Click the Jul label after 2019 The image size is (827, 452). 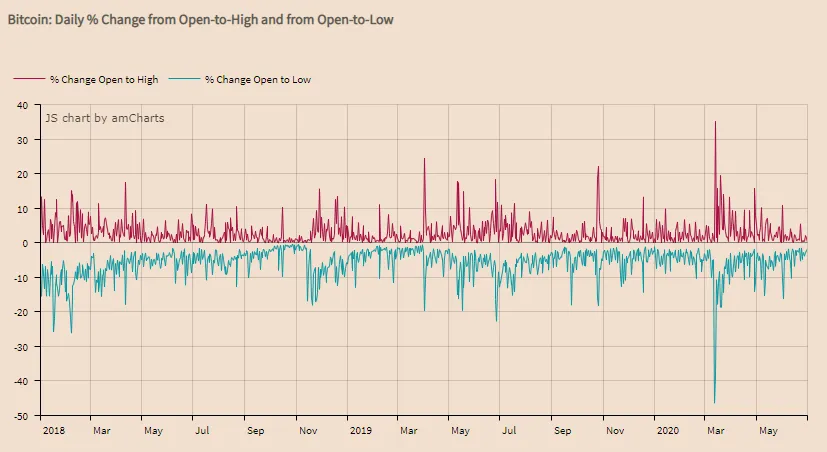point(509,430)
